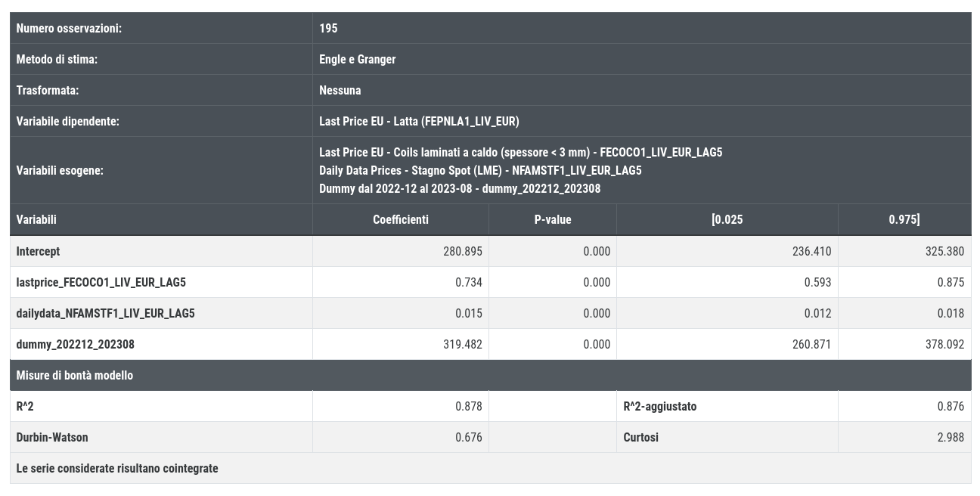Click the 'P-value' column header
Image resolution: width=980 pixels, height=496 pixels.
click(552, 219)
